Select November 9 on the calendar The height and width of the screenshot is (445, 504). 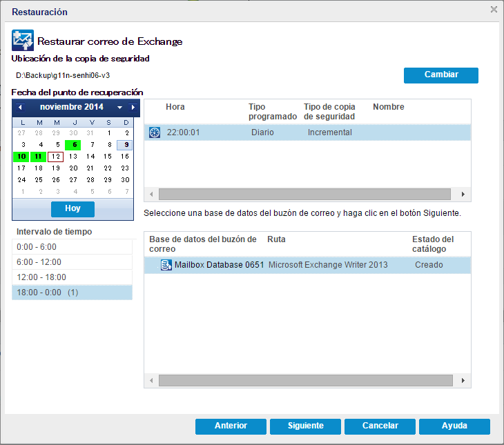[125, 145]
